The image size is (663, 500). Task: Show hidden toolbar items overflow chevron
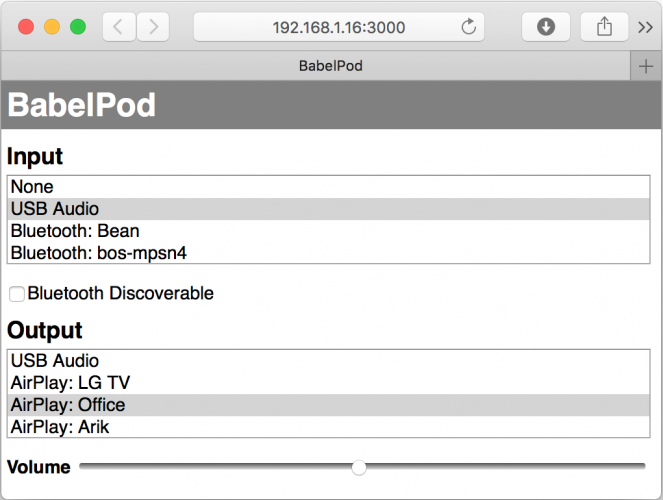coord(645,27)
